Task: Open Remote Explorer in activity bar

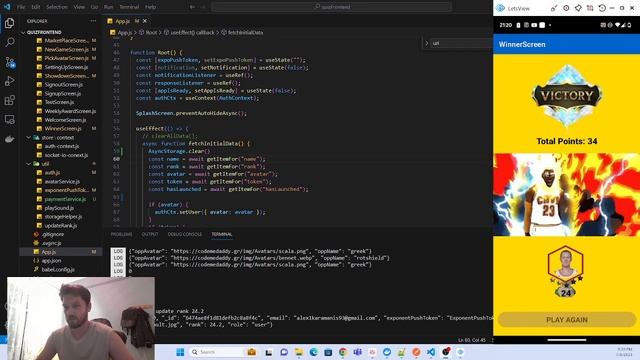Action: tap(9, 119)
